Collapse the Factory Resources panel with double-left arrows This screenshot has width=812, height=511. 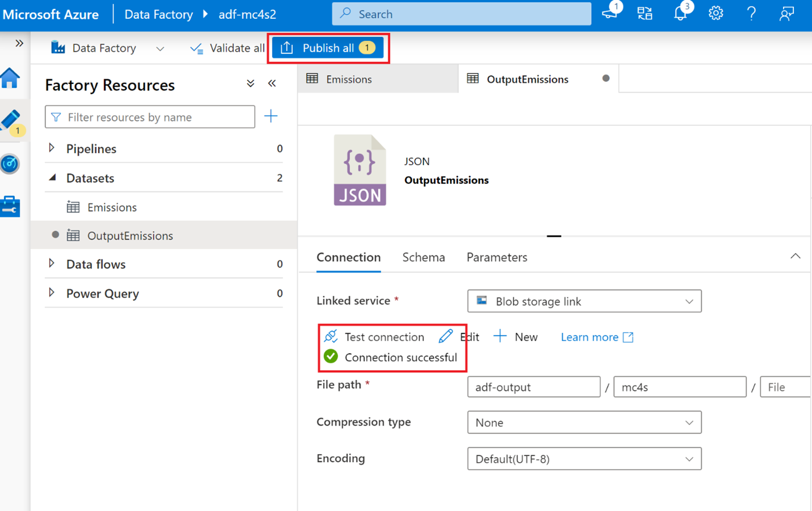pyautogui.click(x=272, y=83)
